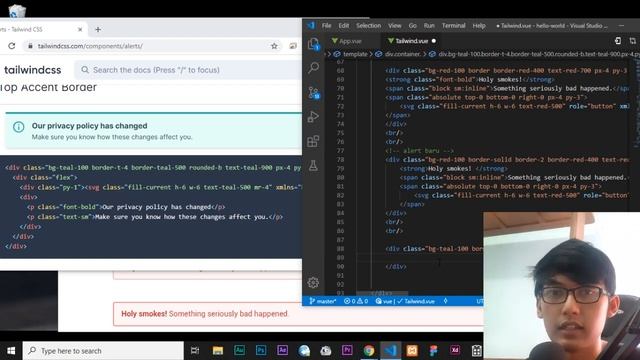Launch Adobe Audition from the taskbar

pos(239,351)
